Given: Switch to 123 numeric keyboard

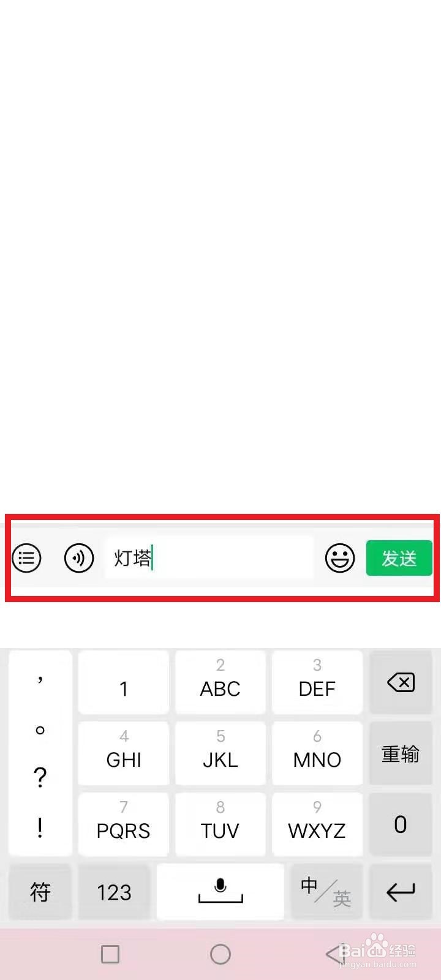Looking at the screenshot, I should 114,892.
